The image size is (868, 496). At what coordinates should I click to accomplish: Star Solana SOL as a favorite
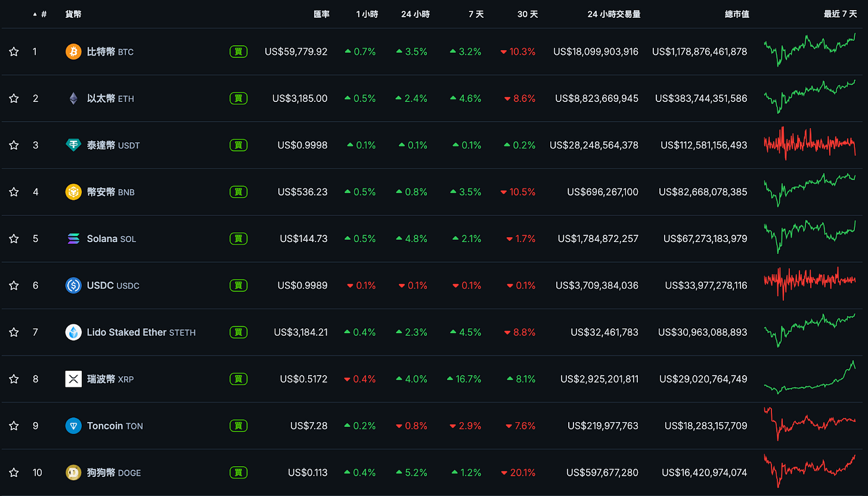tap(14, 238)
